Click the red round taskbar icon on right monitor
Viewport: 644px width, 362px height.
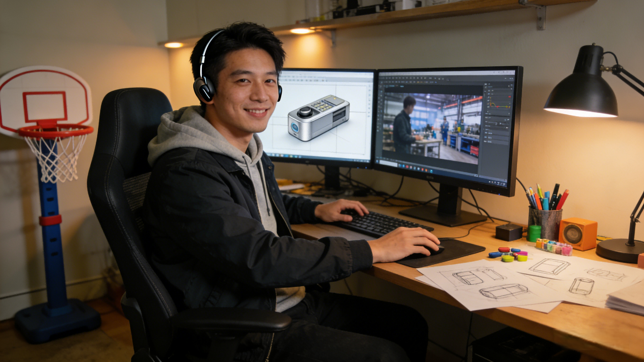407,166
